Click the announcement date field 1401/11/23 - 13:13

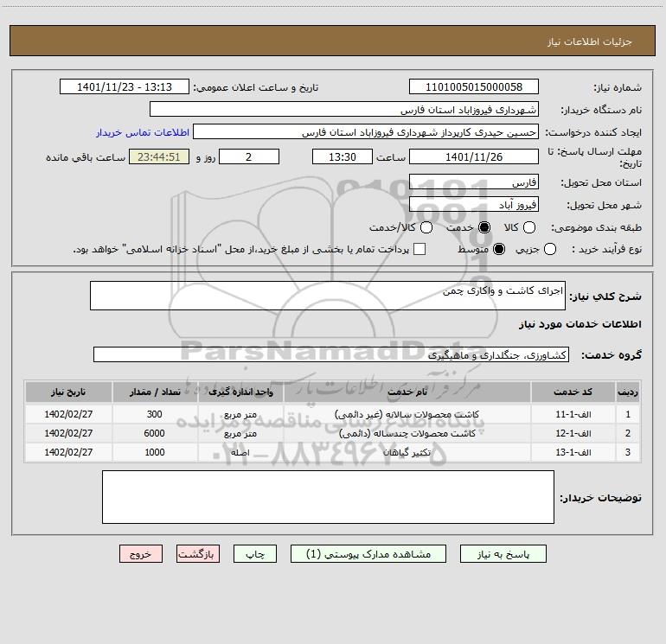pyautogui.click(x=125, y=87)
